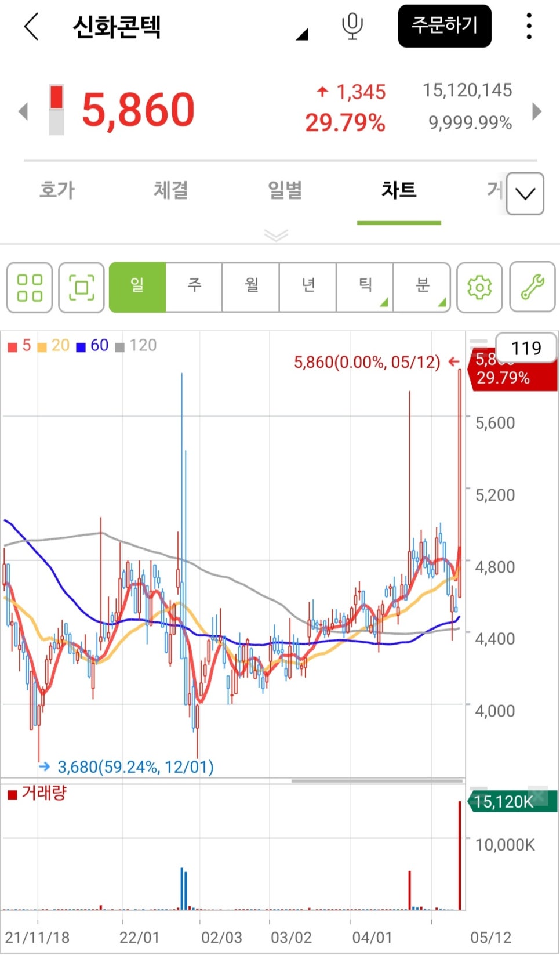
Task: Show next stock with right triangle arrow
Action: pyautogui.click(x=537, y=111)
